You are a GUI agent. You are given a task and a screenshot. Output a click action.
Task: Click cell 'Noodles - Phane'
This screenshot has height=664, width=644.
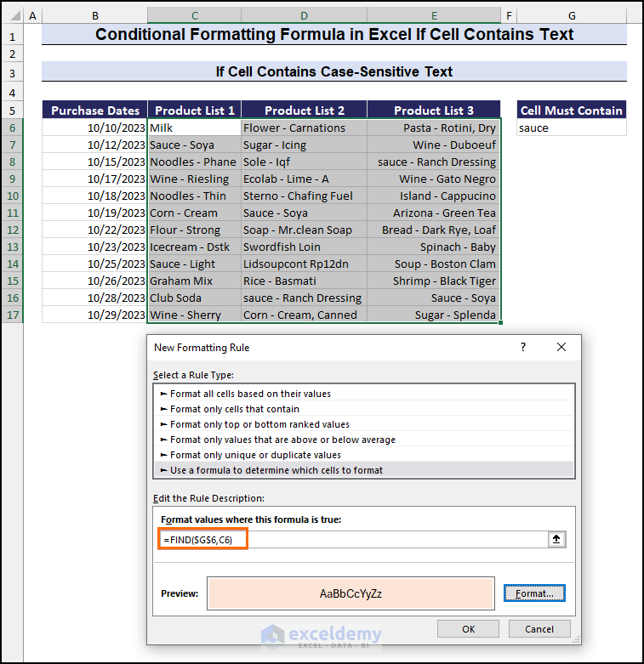click(x=195, y=162)
